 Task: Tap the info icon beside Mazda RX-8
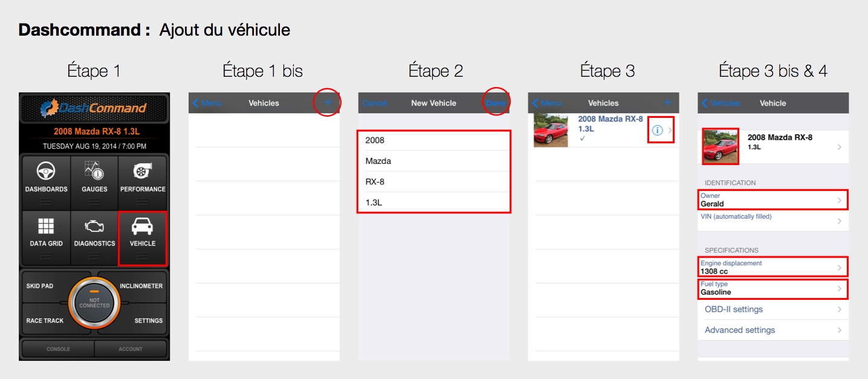pyautogui.click(x=658, y=131)
